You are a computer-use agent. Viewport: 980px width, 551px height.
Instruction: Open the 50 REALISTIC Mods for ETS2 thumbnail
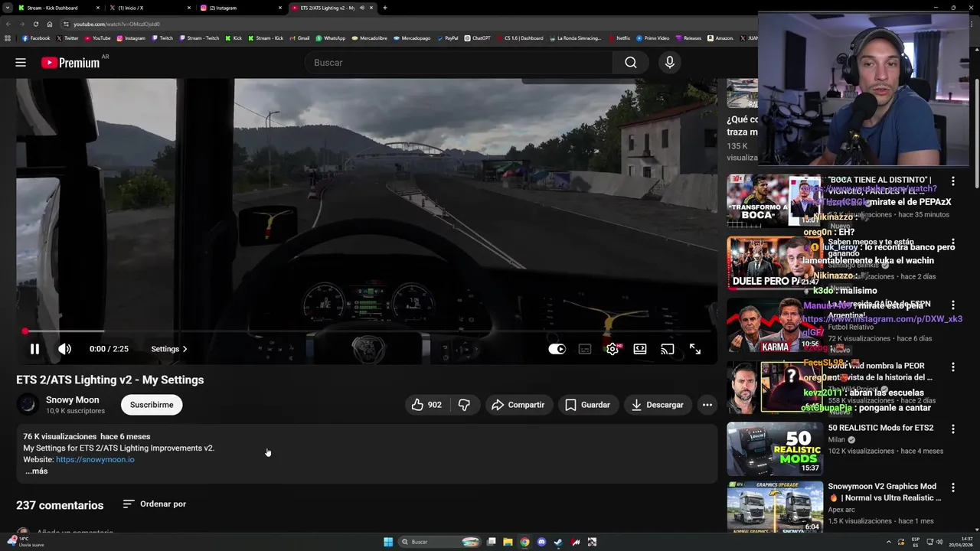tap(775, 448)
